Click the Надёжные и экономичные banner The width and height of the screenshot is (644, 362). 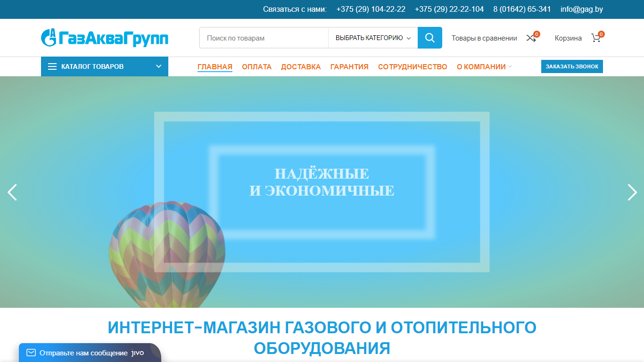click(x=322, y=181)
